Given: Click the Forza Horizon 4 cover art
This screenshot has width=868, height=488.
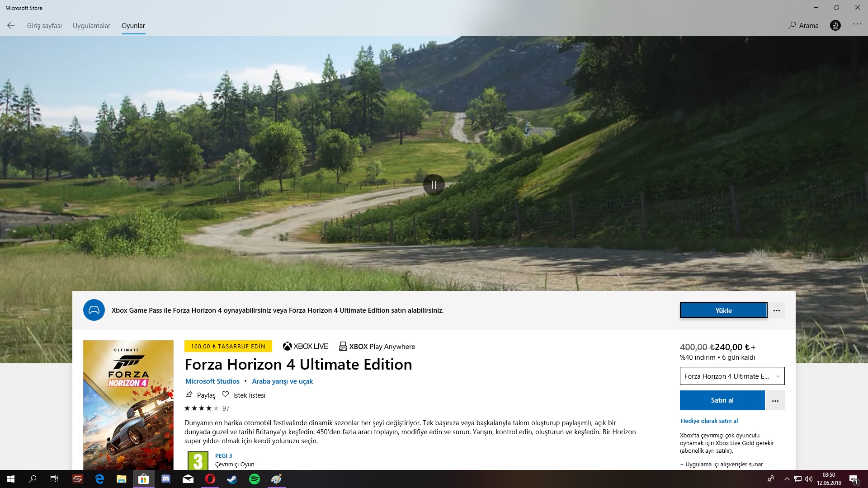Looking at the screenshot, I should [128, 405].
